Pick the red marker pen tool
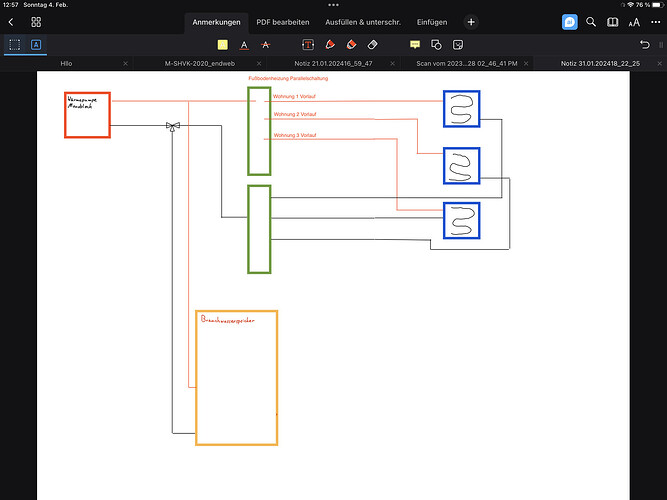The width and height of the screenshot is (667, 500). pos(329,45)
